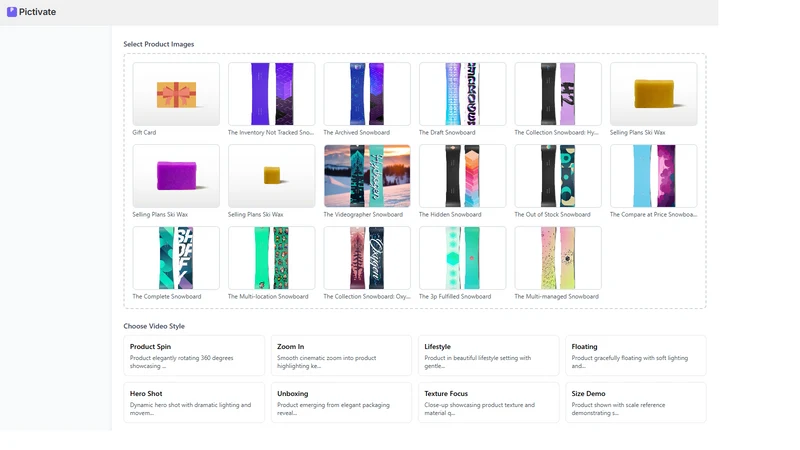Viewport: 800px width, 450px height.
Task: Choose The 3p Fulfilled Snowboard image
Action: (462, 258)
